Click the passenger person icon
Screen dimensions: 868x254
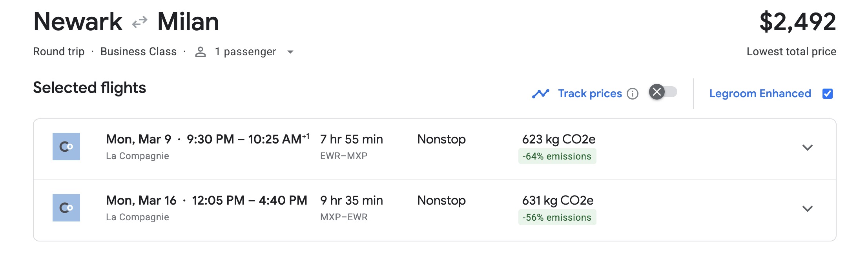click(x=201, y=51)
